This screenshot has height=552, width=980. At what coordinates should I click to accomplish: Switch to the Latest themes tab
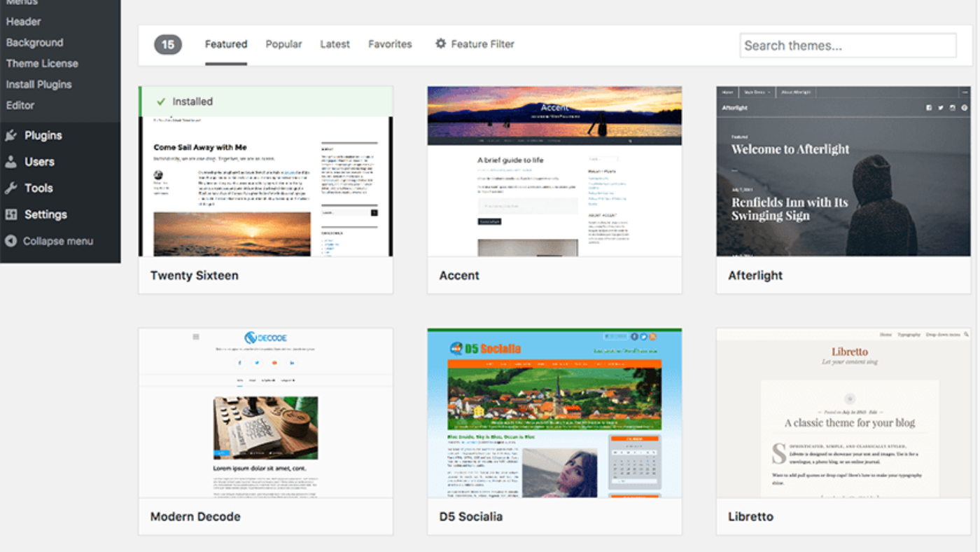click(x=335, y=44)
